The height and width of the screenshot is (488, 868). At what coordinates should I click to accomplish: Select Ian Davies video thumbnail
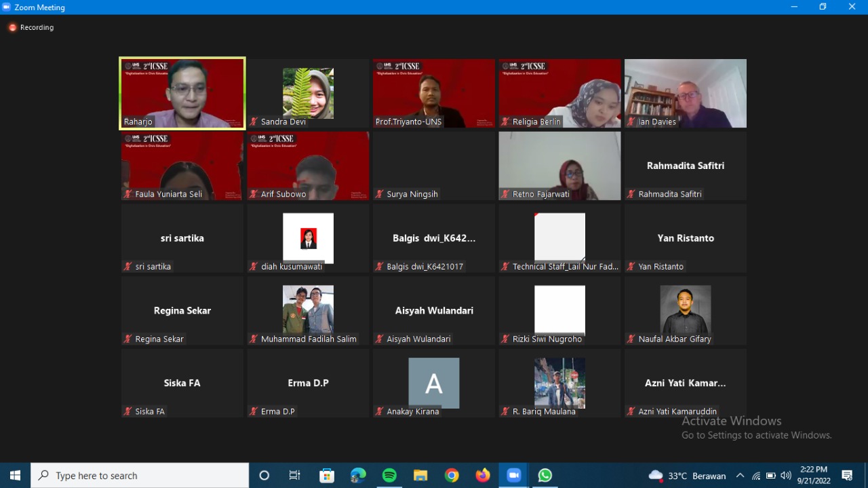[685, 93]
